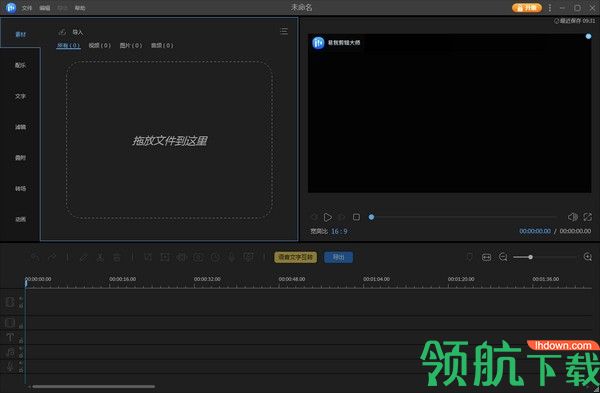Select the music track note icon
Viewport: 600px width, 393px height.
point(10,352)
